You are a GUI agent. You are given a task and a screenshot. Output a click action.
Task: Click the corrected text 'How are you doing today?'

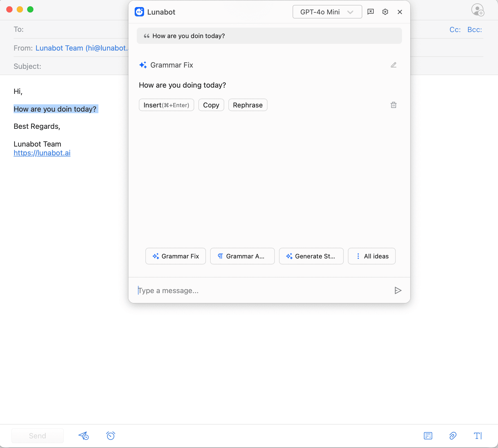[182, 85]
